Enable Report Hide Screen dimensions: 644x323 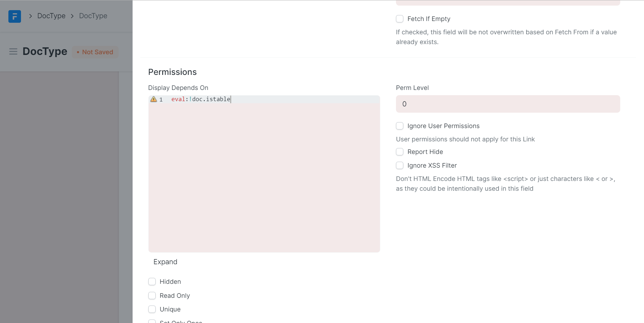(x=399, y=152)
